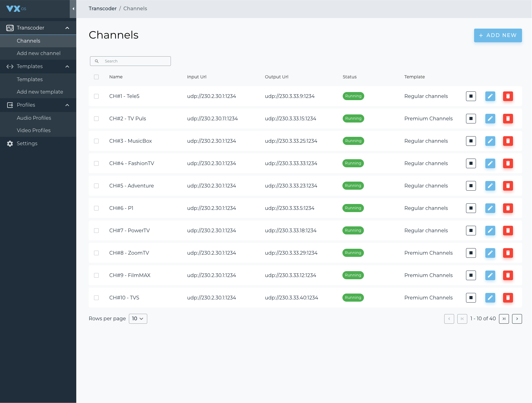Edit the CH#4 - FashionTV channel
Viewport: 532px width, 403px height.
(x=490, y=163)
